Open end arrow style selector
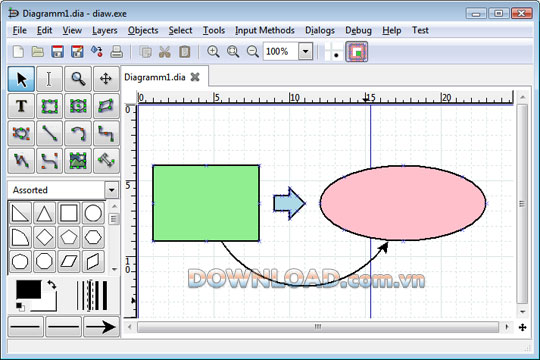 click(101, 327)
